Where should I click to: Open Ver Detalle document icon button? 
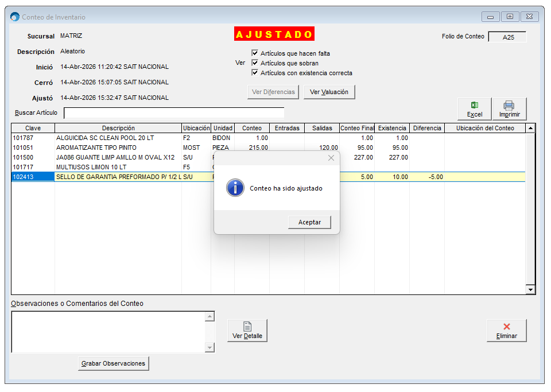tap(247, 330)
